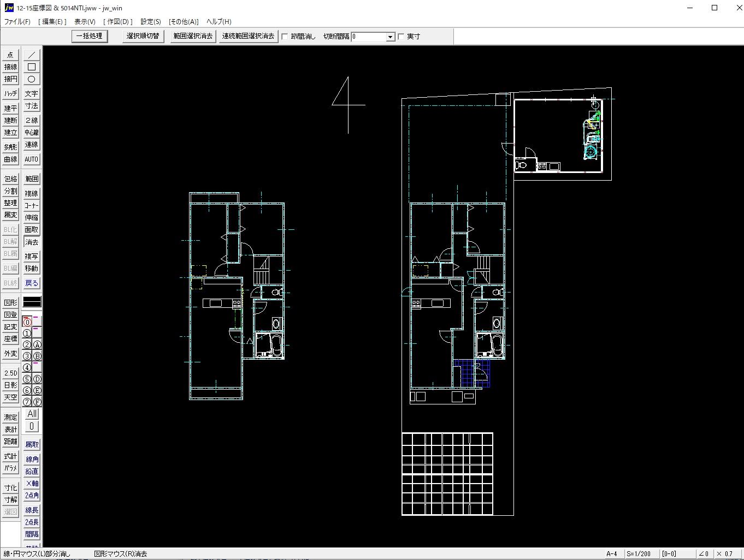Click the 文字 text tool

(32, 94)
